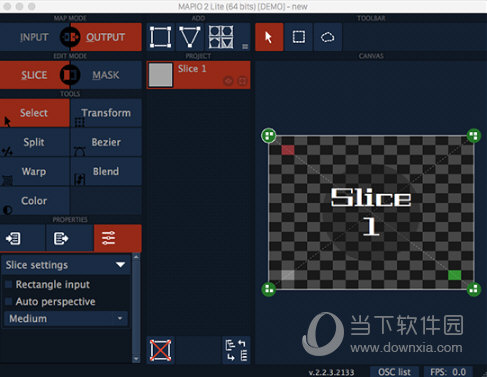Switch map mode to INPUT

tap(33, 37)
